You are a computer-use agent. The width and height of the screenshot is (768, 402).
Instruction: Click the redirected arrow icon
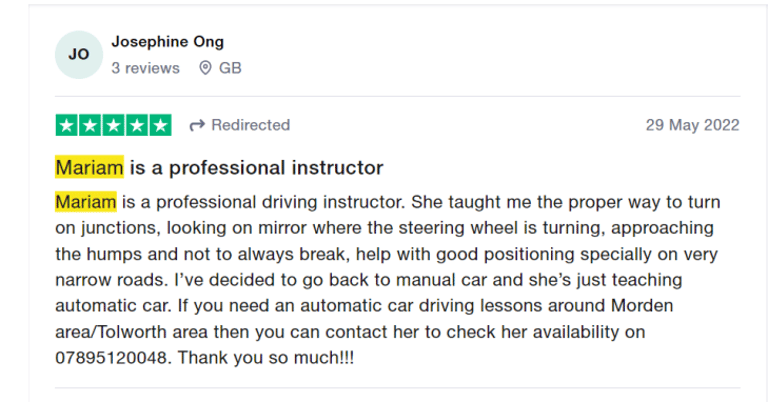coord(197,125)
